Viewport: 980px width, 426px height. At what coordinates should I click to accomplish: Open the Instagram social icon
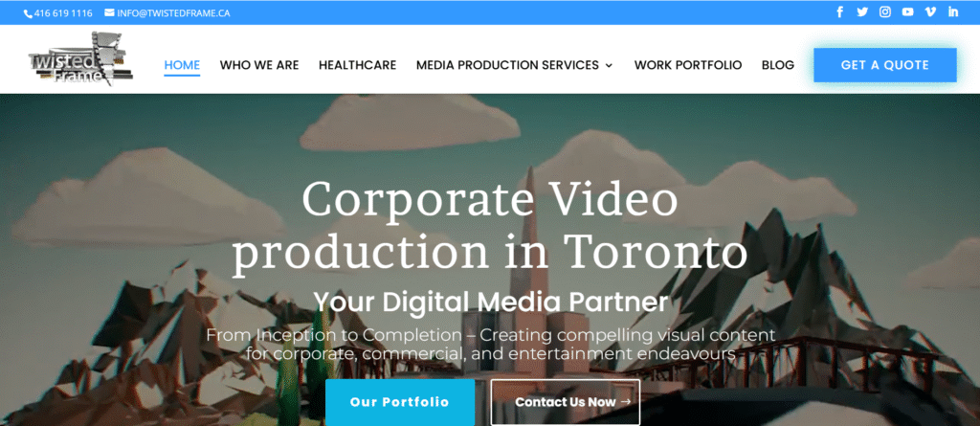pyautogui.click(x=885, y=11)
